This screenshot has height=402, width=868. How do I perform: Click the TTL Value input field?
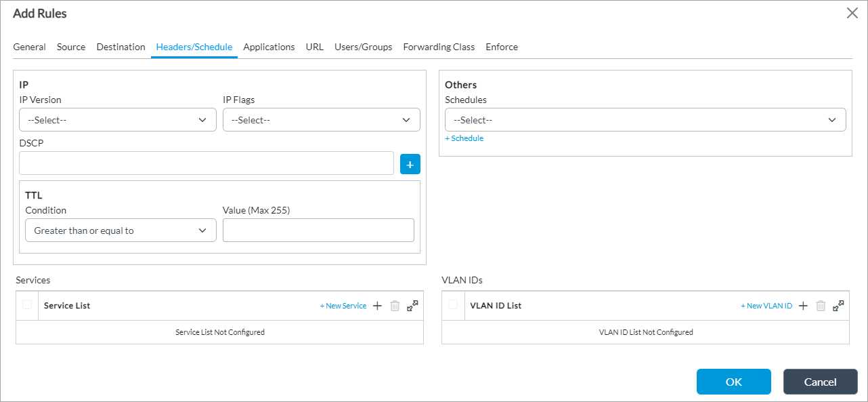pos(318,230)
